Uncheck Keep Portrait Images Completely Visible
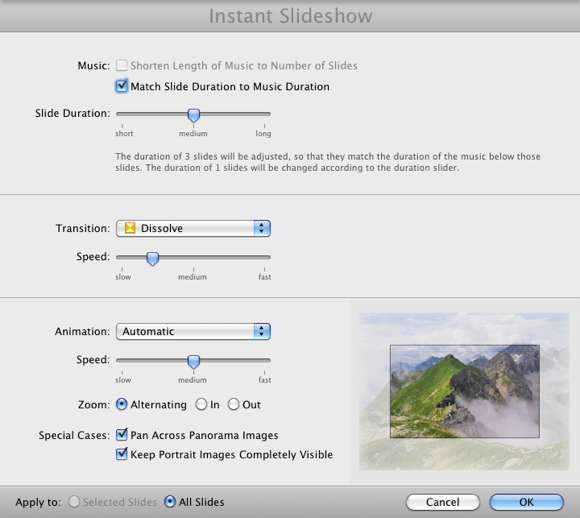 click(121, 454)
